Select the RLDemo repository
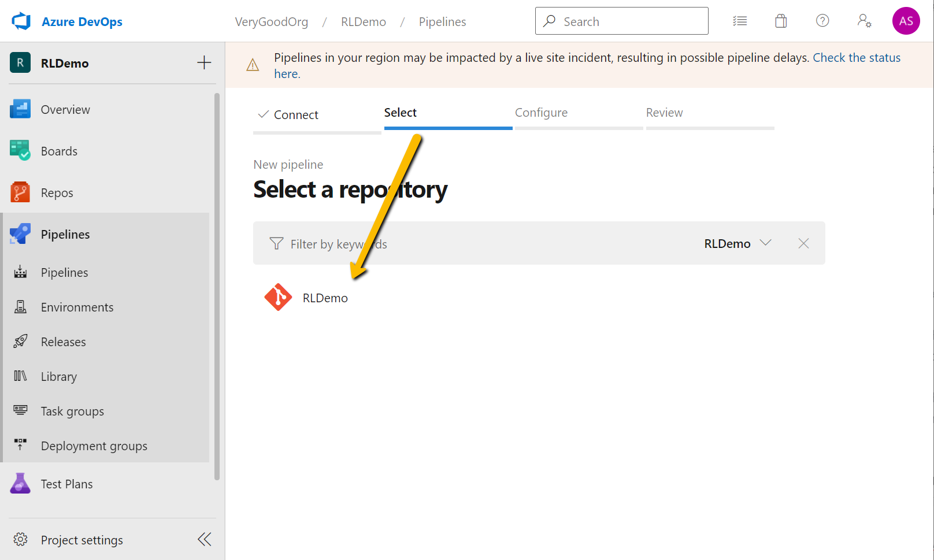Viewport: 934px width, 560px height. tap(325, 298)
